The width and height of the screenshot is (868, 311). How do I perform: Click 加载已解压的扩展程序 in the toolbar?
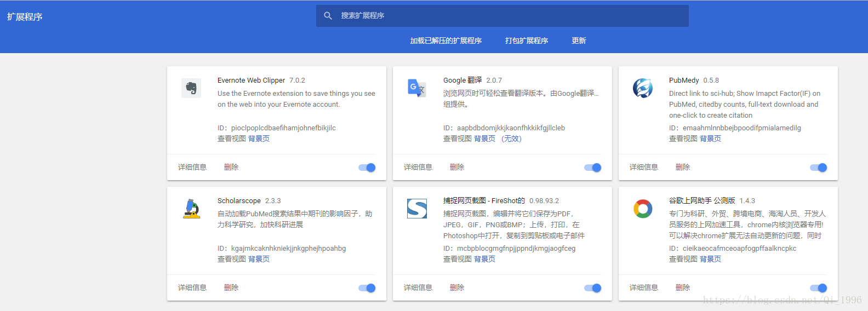(446, 41)
